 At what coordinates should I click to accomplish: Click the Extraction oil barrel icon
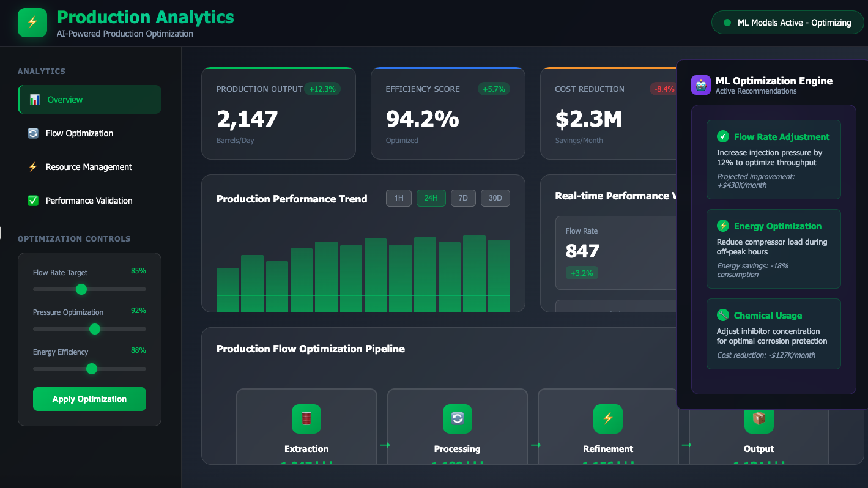point(306,419)
